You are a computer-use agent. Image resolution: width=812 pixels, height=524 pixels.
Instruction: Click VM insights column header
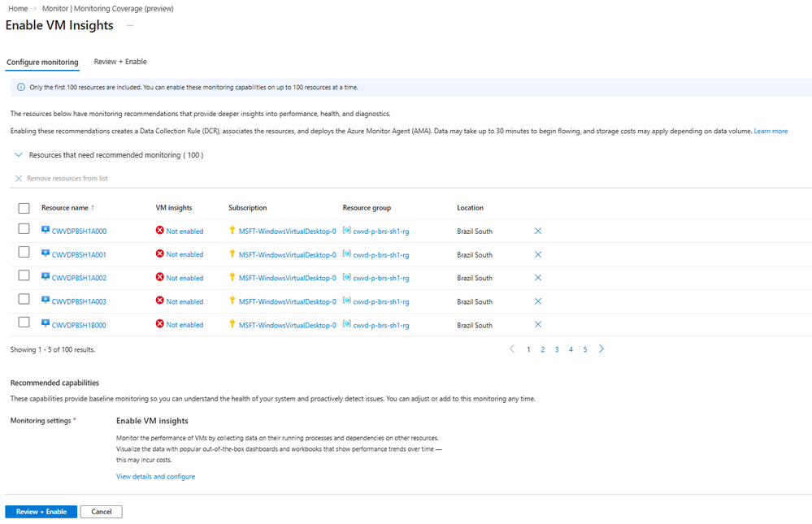[x=174, y=208]
